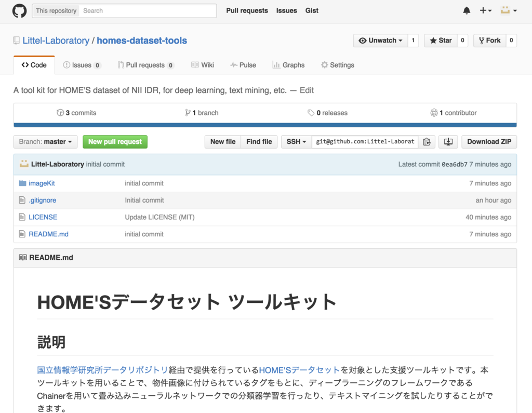532x413 pixels.
Task: Open notifications bell icon
Action: pos(467,11)
